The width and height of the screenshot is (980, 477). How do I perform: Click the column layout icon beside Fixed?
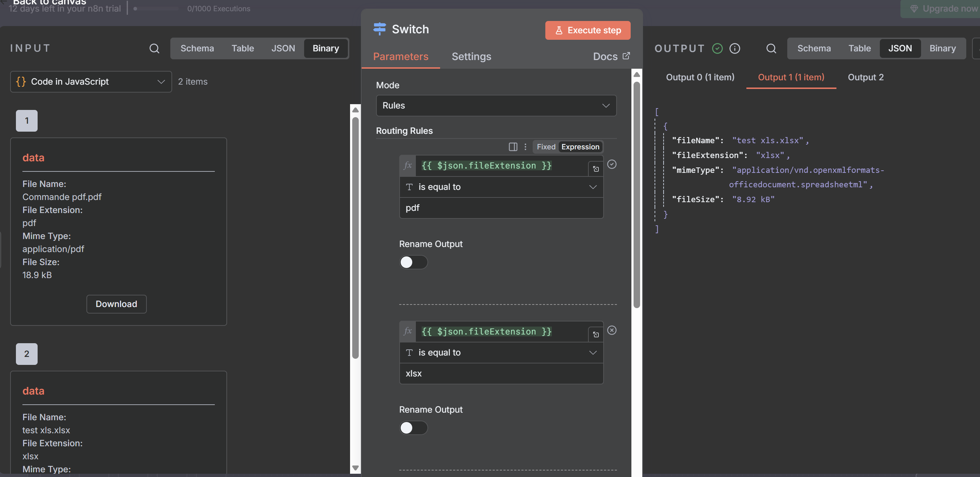(x=513, y=147)
